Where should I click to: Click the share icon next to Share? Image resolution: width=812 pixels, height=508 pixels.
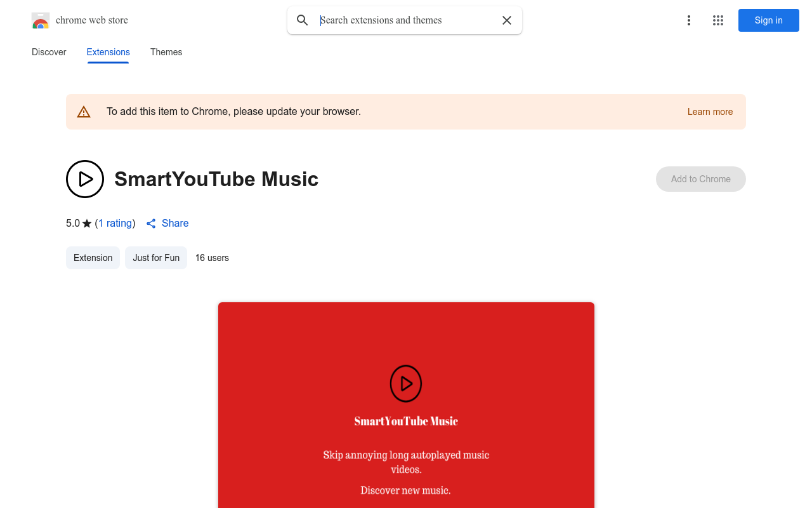[151, 224]
